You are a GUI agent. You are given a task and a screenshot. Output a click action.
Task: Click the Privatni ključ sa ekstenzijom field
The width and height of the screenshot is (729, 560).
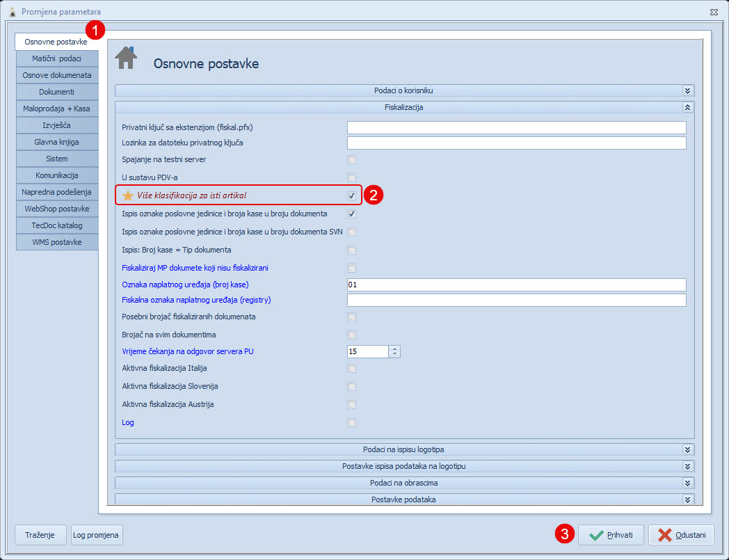coord(516,127)
